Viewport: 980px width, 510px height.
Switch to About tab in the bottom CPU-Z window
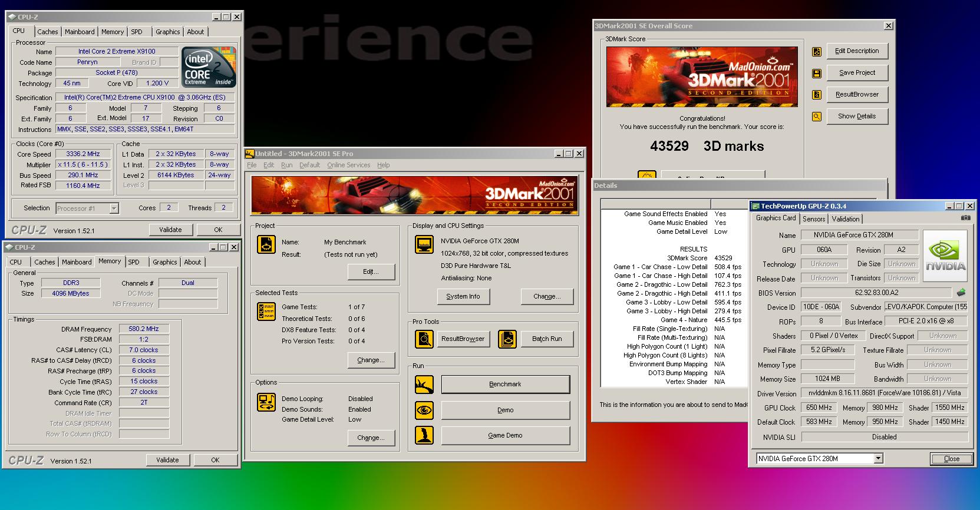(193, 262)
